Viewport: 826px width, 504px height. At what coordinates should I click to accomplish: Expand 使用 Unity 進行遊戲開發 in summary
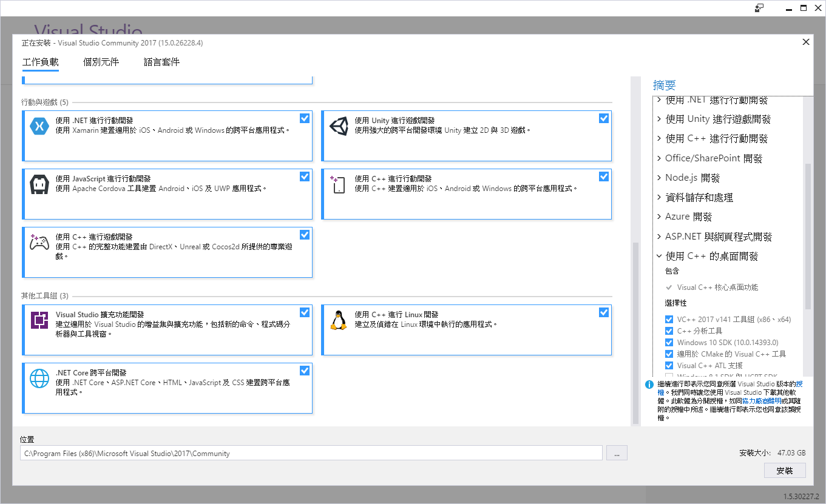pos(659,119)
